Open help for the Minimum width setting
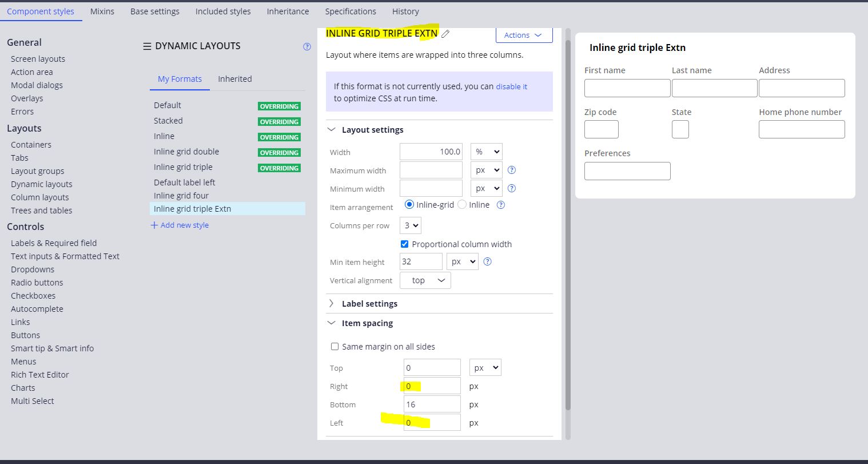Viewport: 868px width, 464px height. point(511,188)
